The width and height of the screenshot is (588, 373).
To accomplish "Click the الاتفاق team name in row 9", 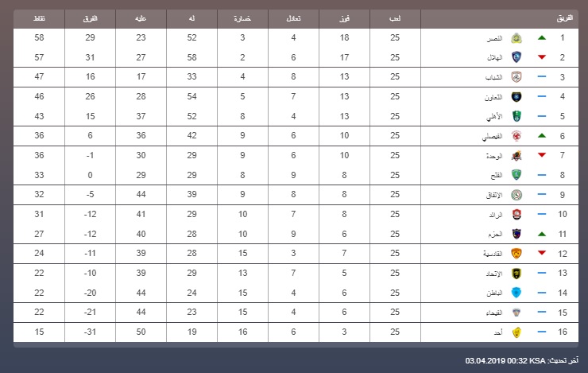I will (x=494, y=195).
